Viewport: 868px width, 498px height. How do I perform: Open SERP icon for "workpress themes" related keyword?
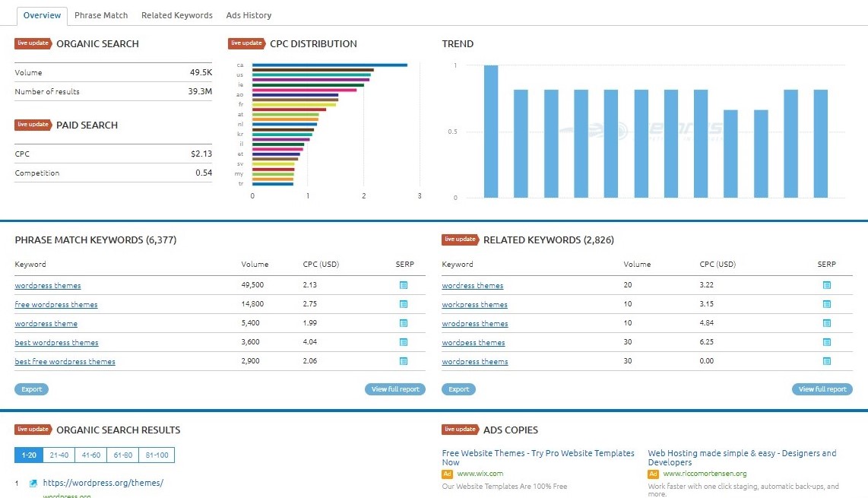coord(826,303)
